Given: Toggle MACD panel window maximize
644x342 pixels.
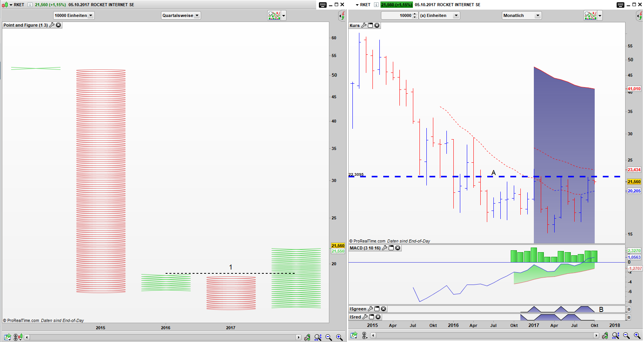Looking at the screenshot, I should 391,248.
